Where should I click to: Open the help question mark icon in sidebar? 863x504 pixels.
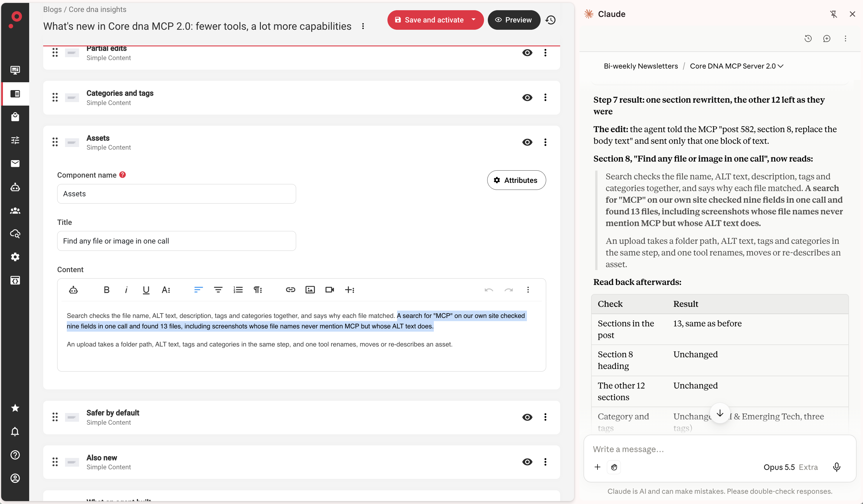point(15,455)
